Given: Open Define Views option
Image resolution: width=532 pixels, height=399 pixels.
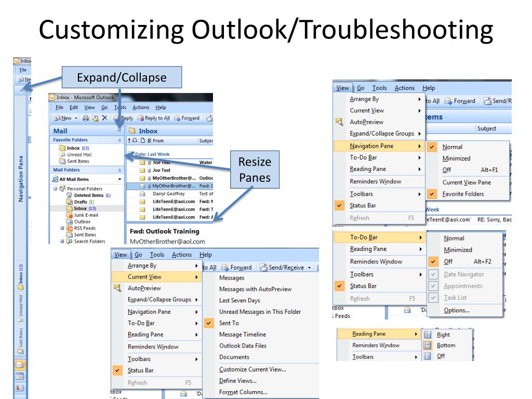Looking at the screenshot, I should [238, 381].
